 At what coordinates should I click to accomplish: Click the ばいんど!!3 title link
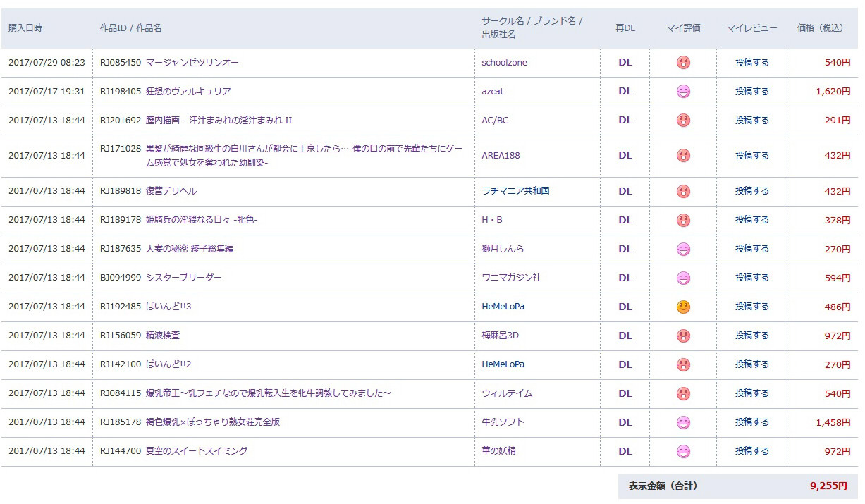pyautogui.click(x=168, y=307)
